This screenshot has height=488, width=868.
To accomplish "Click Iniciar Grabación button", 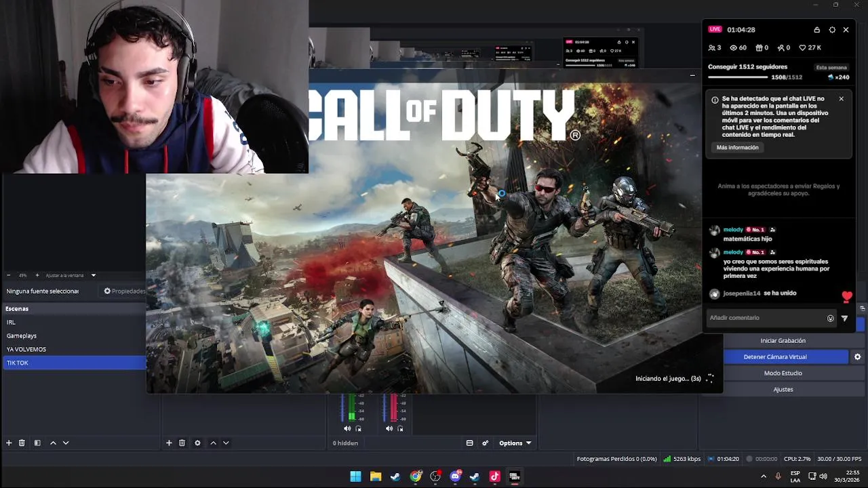I will point(783,340).
